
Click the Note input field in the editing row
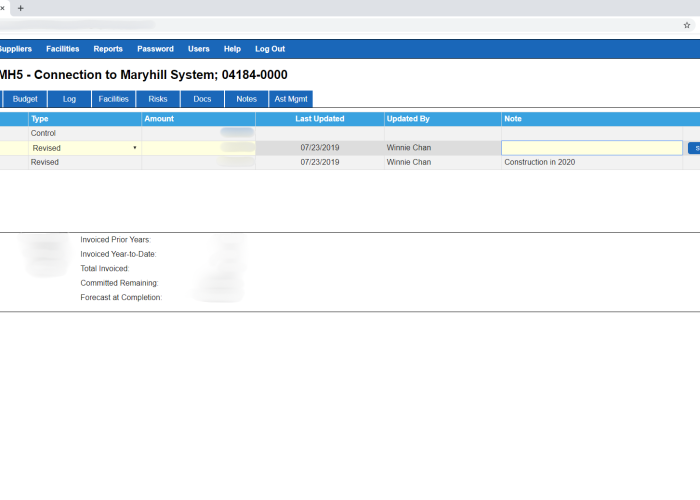pyautogui.click(x=592, y=148)
